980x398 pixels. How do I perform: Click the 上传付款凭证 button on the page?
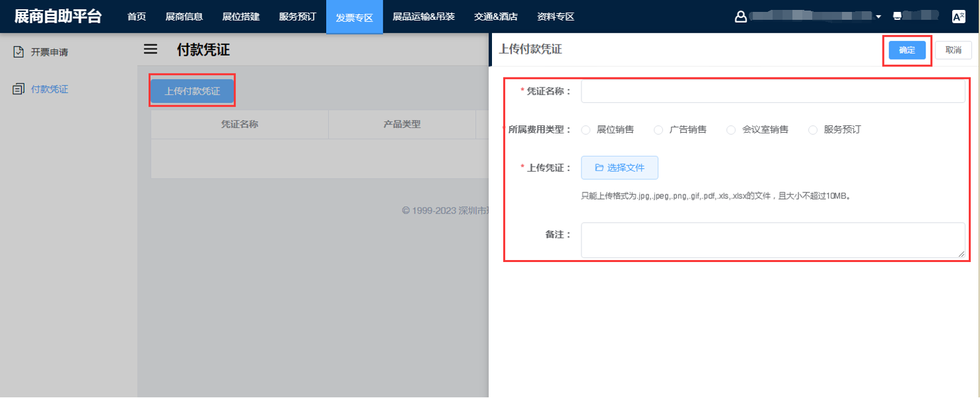192,92
